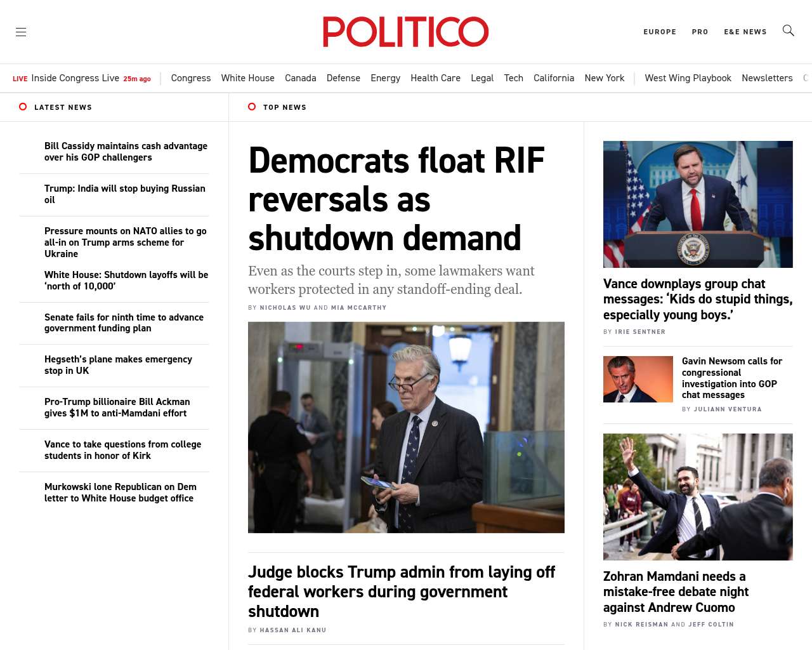
Task: Open the main shutdown story photo
Action: click(x=406, y=427)
